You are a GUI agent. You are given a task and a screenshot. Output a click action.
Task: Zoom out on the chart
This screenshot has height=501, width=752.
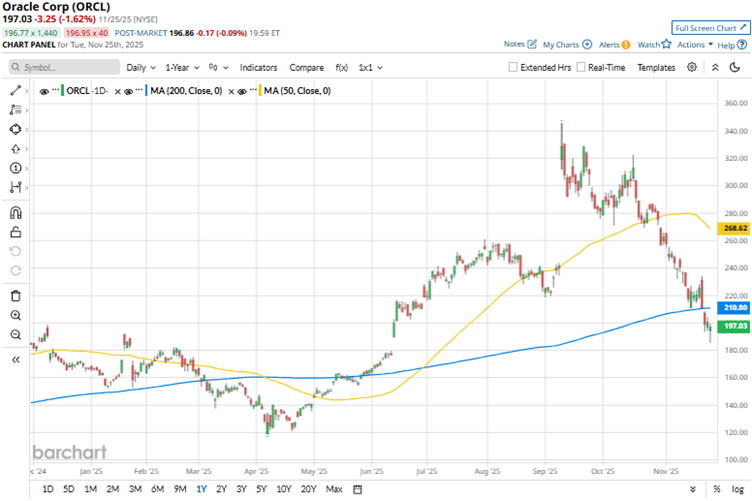(x=15, y=335)
